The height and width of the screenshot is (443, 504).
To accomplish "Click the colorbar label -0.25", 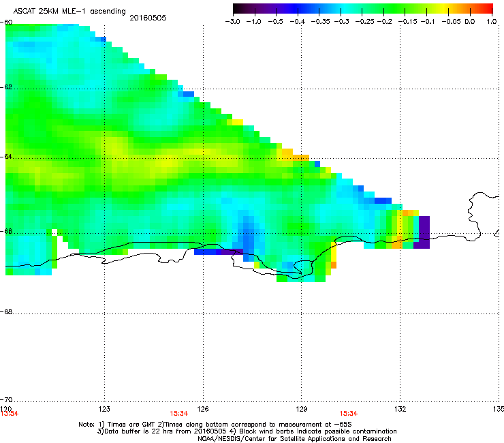I will 365,22.
